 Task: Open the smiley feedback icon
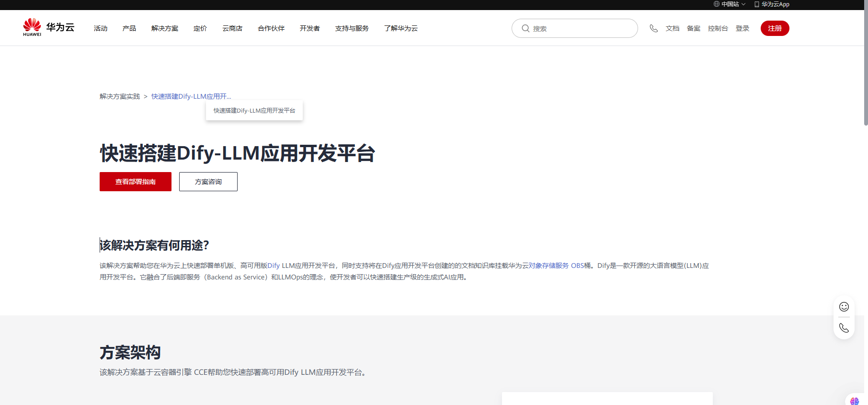pyautogui.click(x=844, y=307)
